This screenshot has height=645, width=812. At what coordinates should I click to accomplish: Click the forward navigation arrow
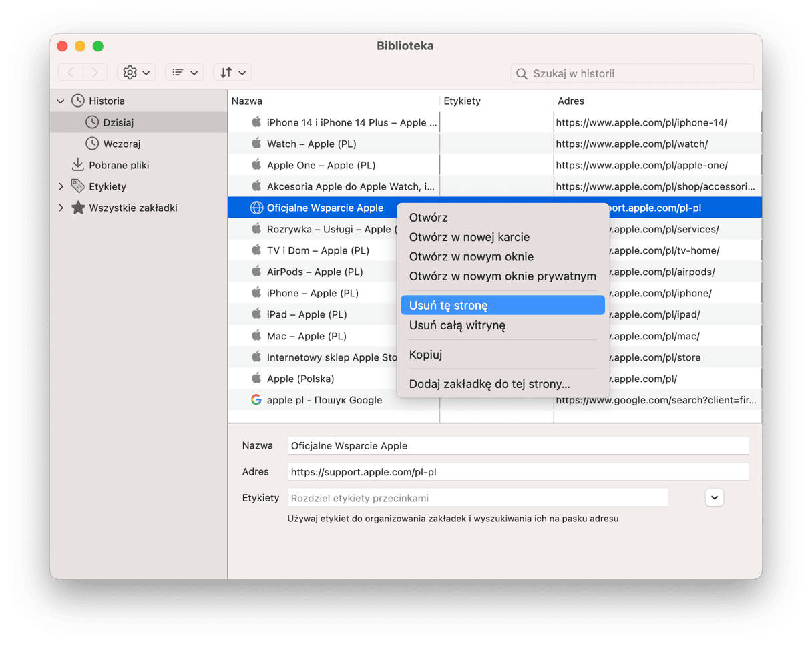click(95, 72)
